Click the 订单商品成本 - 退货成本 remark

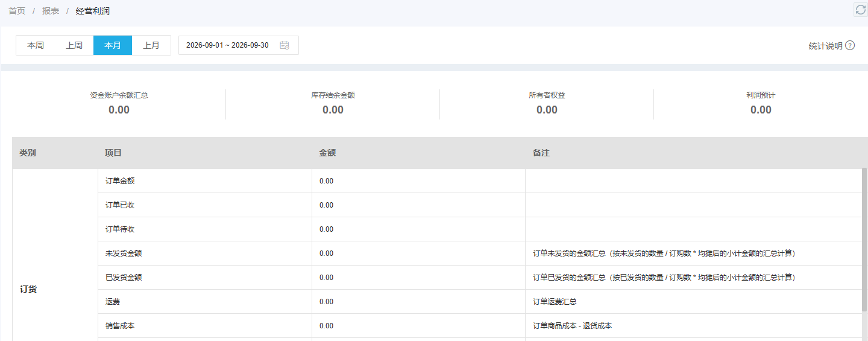573,326
